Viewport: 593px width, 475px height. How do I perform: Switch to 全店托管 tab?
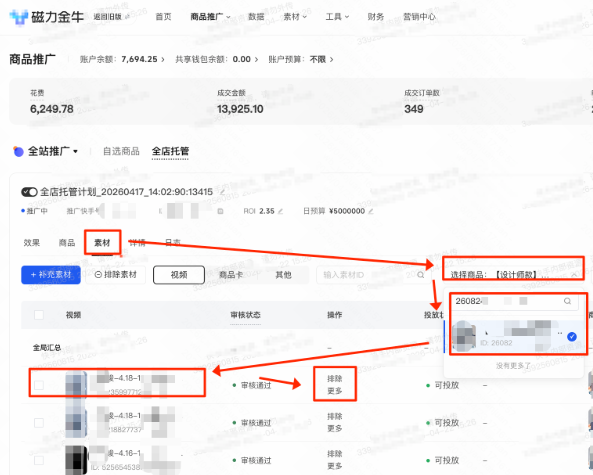point(170,151)
